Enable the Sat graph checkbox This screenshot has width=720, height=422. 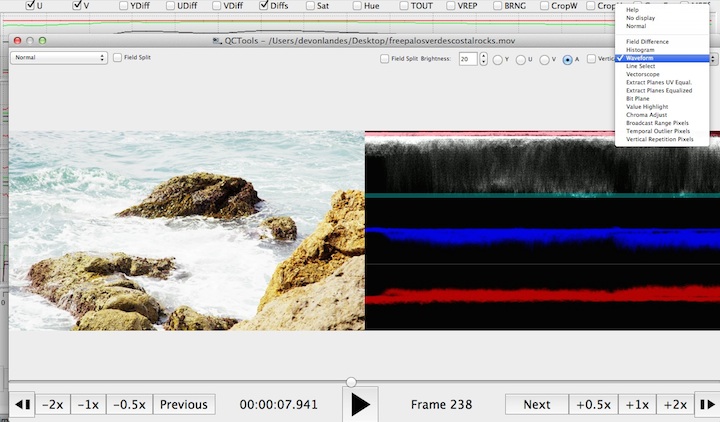click(x=310, y=6)
